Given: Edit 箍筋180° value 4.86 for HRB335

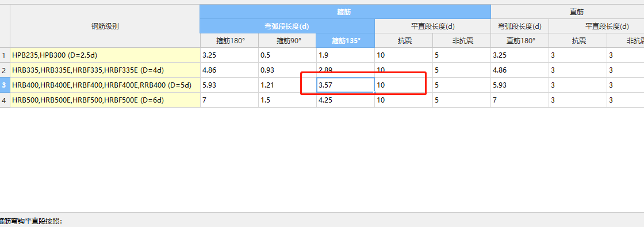Looking at the screenshot, I should [229, 70].
